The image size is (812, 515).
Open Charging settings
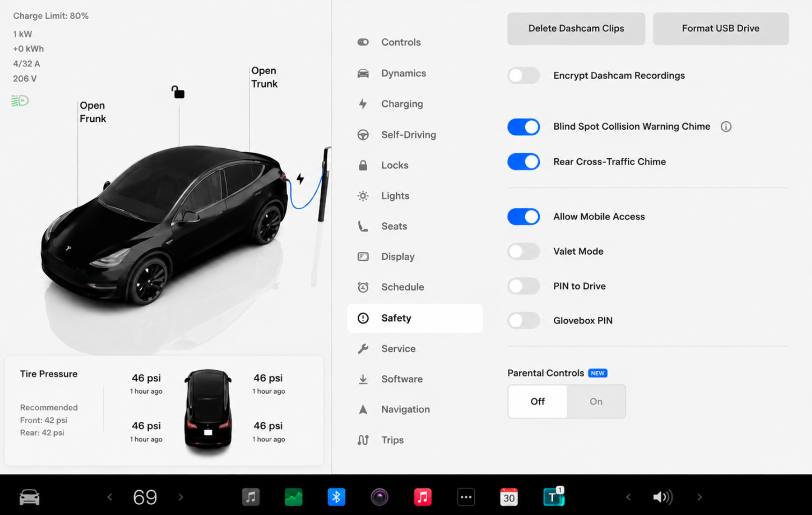tap(415, 104)
